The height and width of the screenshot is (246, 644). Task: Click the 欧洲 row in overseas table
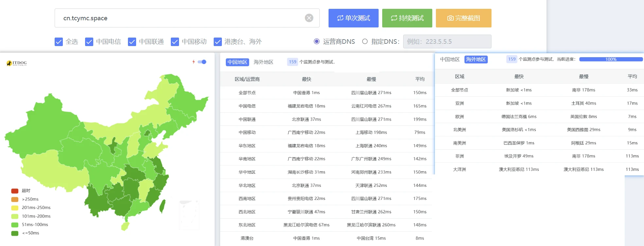tap(539, 117)
